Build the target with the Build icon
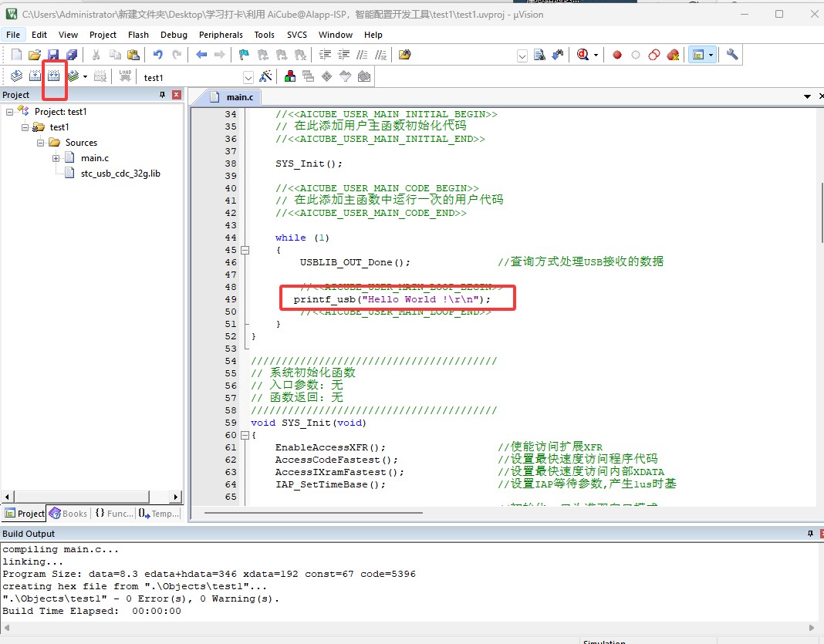 point(35,76)
